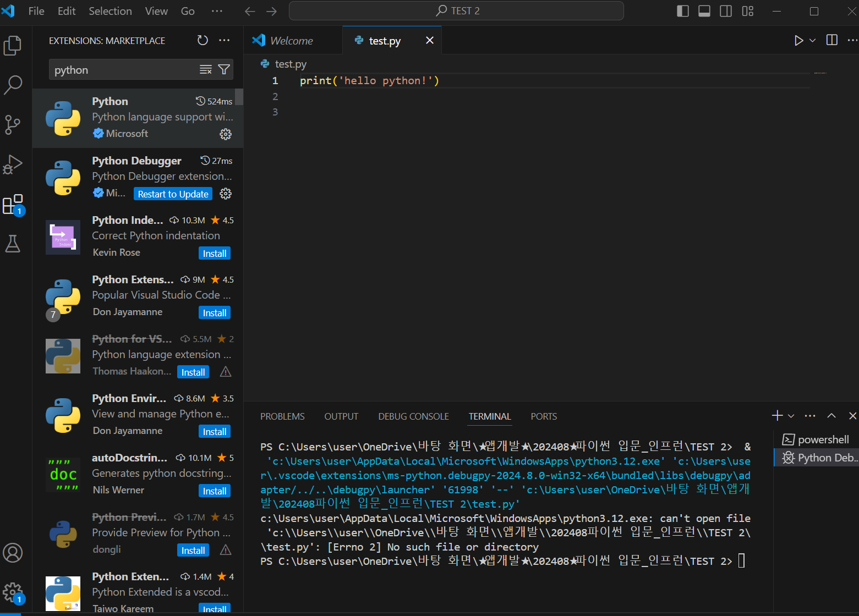859x616 pixels.
Task: Customize layout icon in title bar
Action: [747, 11]
